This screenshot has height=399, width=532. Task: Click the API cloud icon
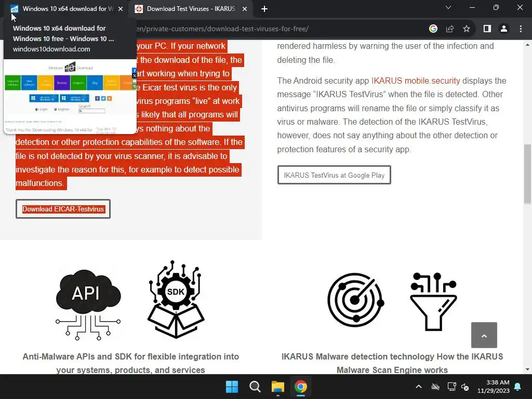point(88,304)
